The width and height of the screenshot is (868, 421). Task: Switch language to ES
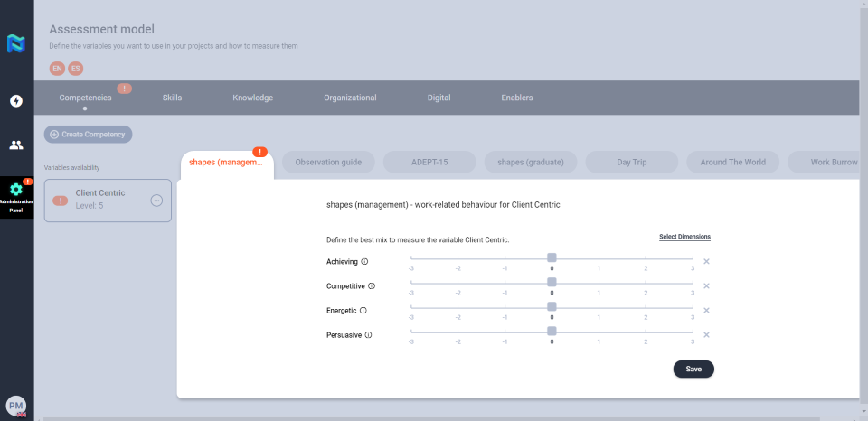click(x=76, y=69)
